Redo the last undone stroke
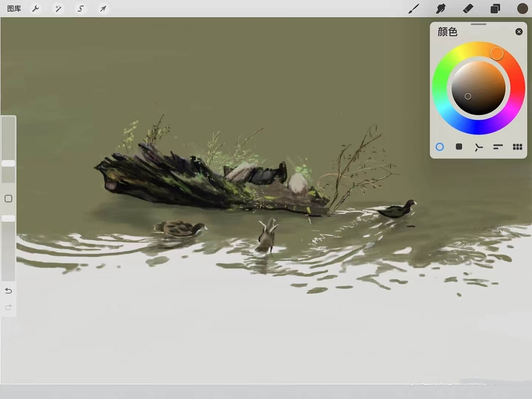Viewport: 532px width, 399px height. [x=8, y=307]
